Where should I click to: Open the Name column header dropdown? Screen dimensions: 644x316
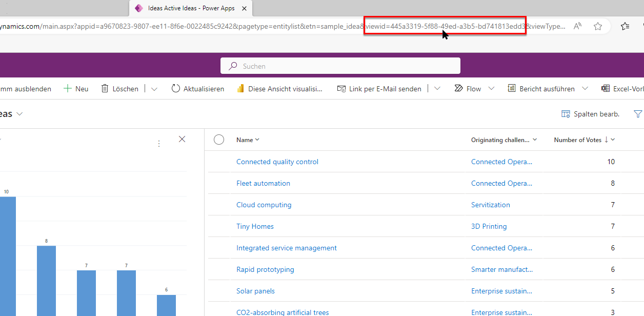pyautogui.click(x=257, y=140)
